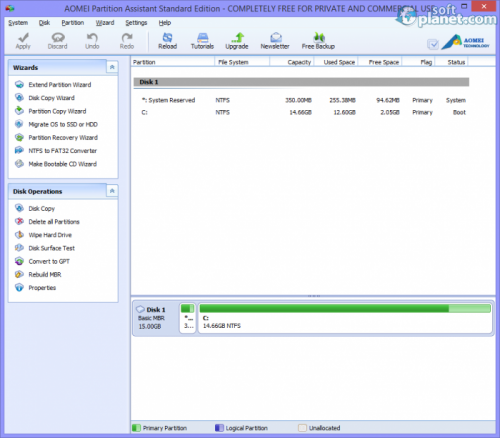
Task: Toggle the checkbox beside the AOMEI logo
Action: coord(433,44)
